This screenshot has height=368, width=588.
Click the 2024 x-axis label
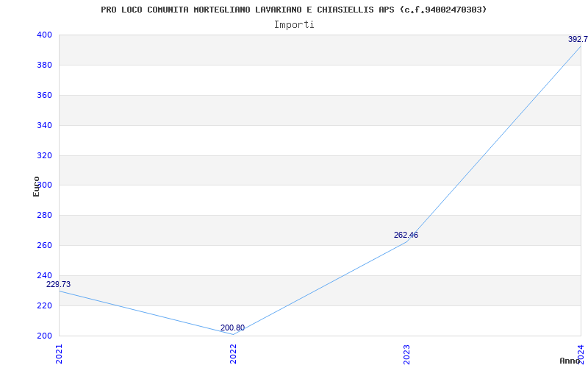(581, 353)
